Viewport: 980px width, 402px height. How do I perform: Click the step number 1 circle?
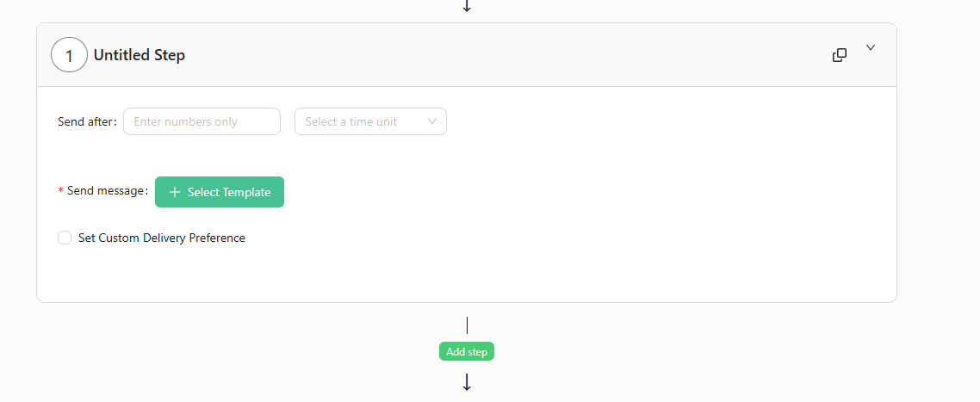click(69, 55)
